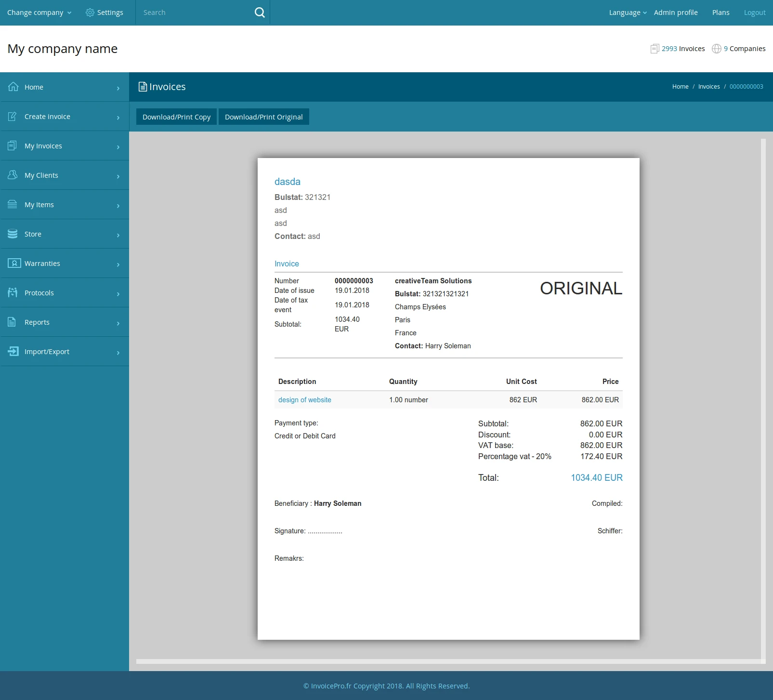Click the '172.40 EUR' VAT amount
The height and width of the screenshot is (700, 773).
(602, 456)
